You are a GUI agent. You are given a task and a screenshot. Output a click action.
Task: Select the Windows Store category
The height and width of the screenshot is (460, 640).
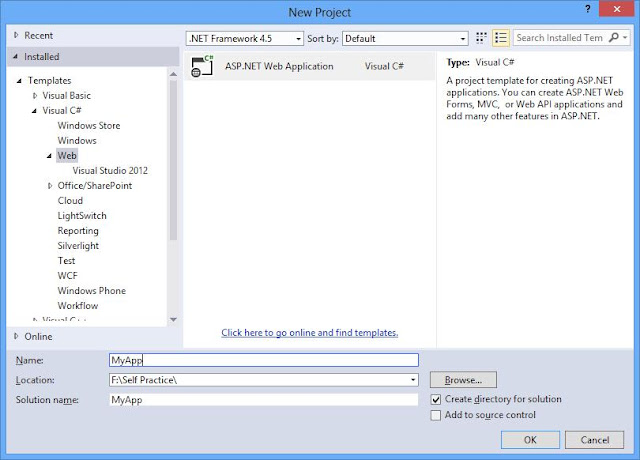pos(89,126)
